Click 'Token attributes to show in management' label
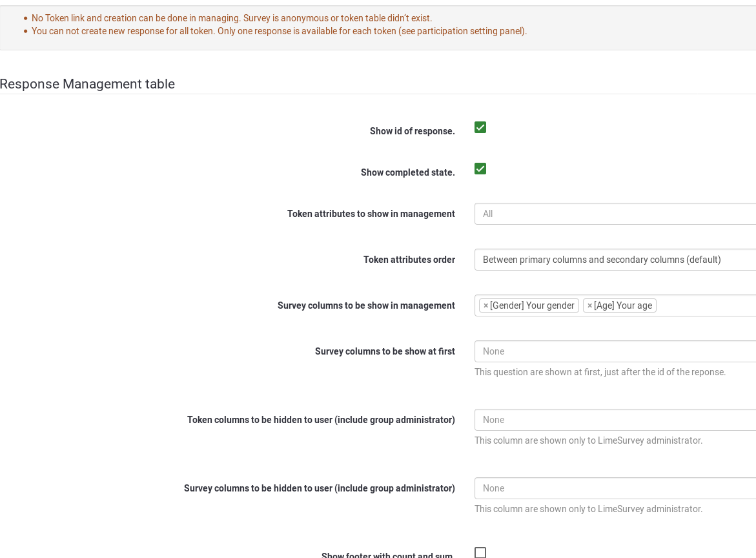The width and height of the screenshot is (756, 558). (x=371, y=214)
